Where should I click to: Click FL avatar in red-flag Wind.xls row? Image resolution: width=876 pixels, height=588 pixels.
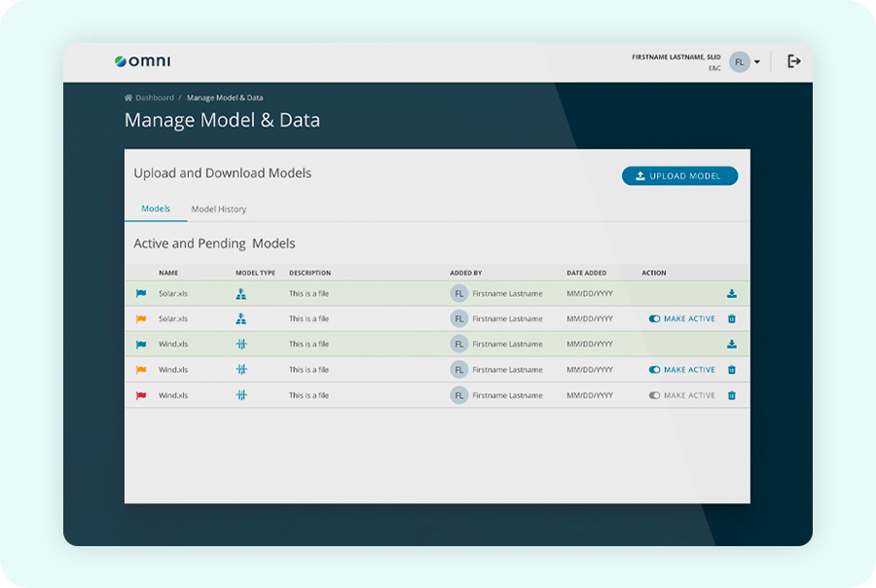tap(458, 395)
